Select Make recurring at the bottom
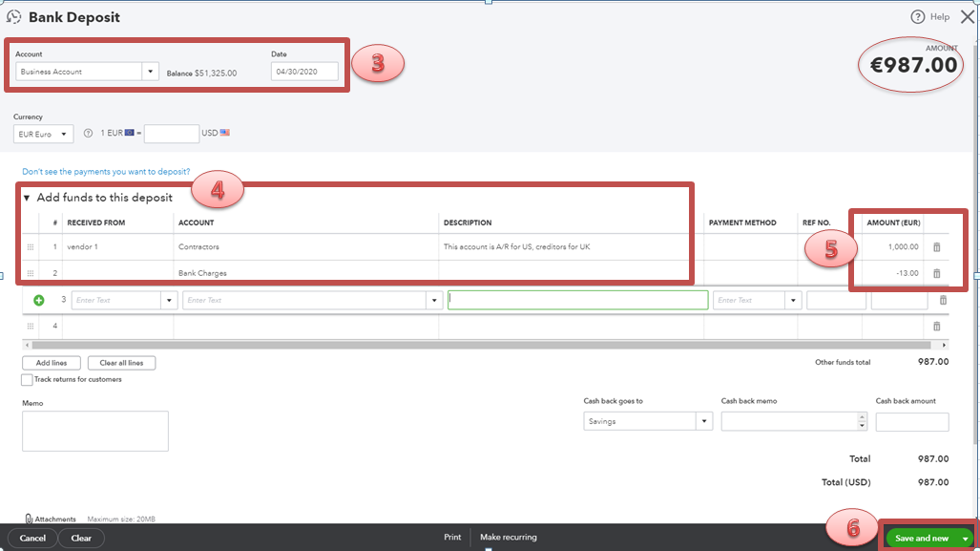The image size is (980, 551). [x=508, y=537]
